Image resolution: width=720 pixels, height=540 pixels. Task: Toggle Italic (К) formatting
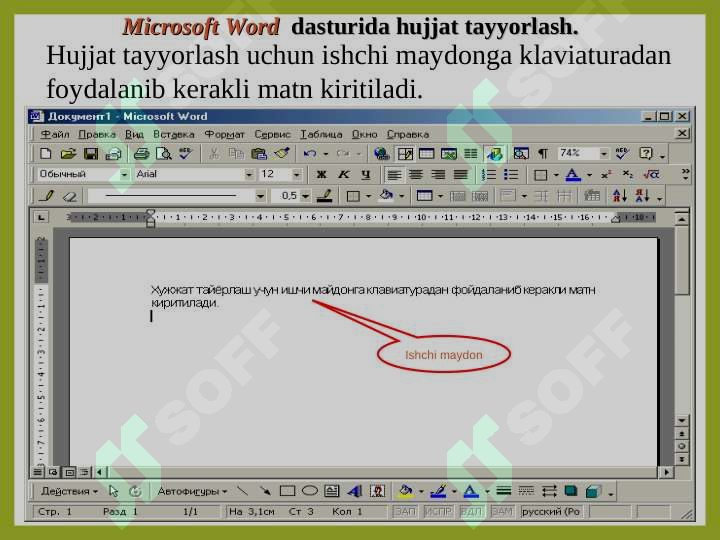click(x=343, y=174)
